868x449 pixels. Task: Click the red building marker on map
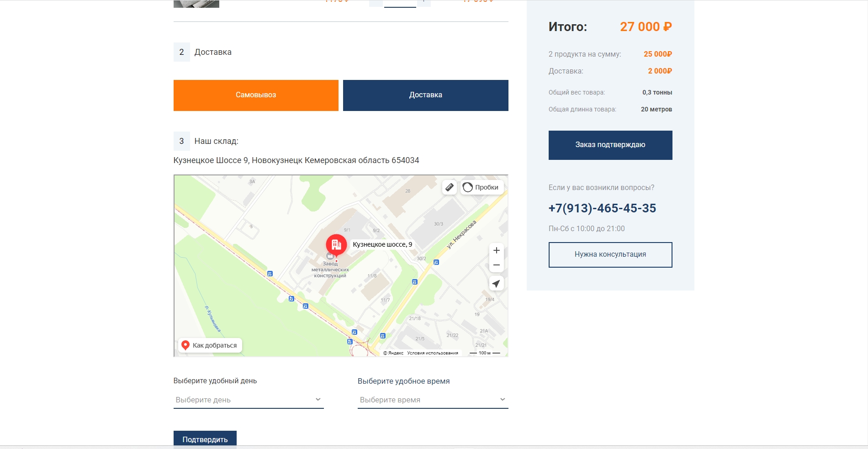(x=336, y=245)
